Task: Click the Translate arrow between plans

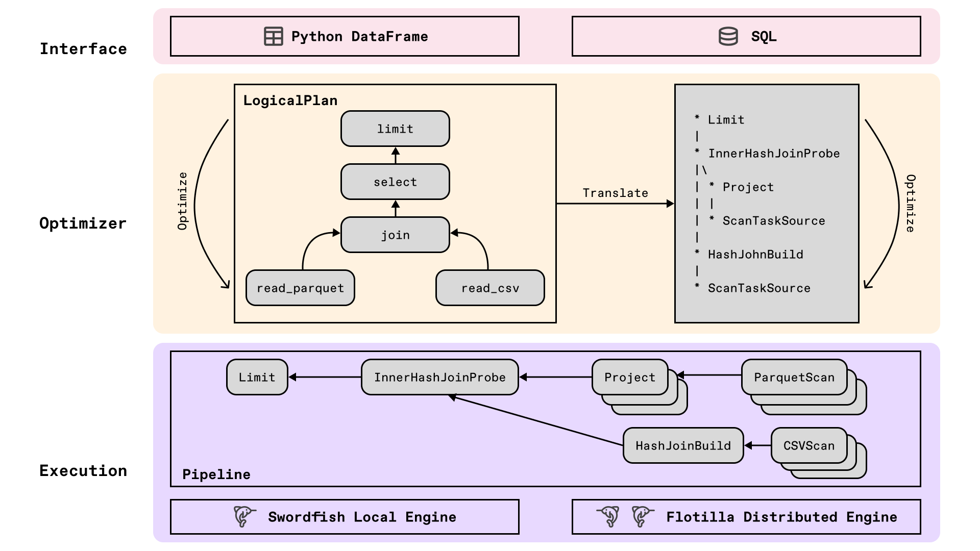Action: [x=615, y=204]
